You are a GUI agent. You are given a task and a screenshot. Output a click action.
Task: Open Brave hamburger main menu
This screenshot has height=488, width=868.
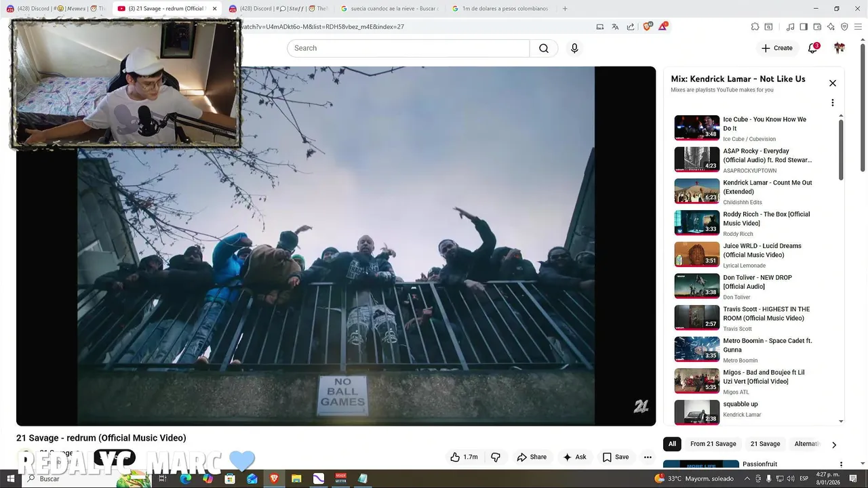point(857,27)
